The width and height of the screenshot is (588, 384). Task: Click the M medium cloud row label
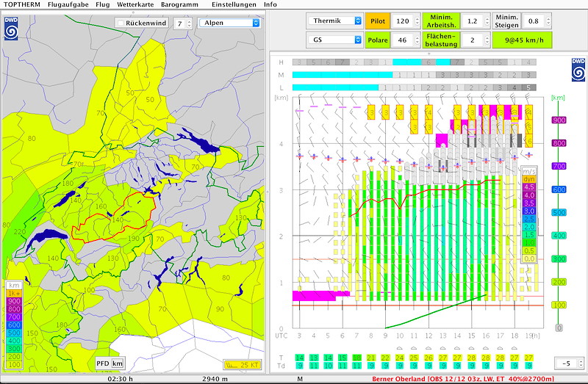click(x=281, y=75)
